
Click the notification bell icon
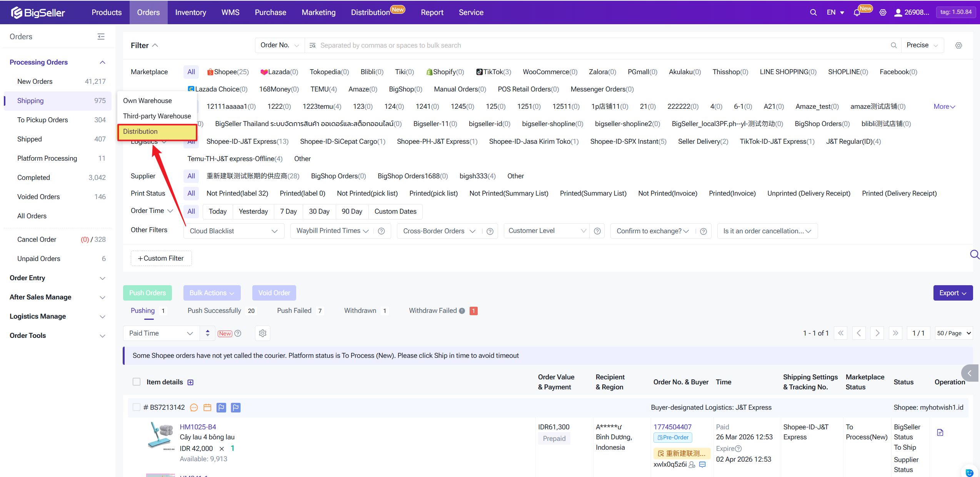[857, 13]
